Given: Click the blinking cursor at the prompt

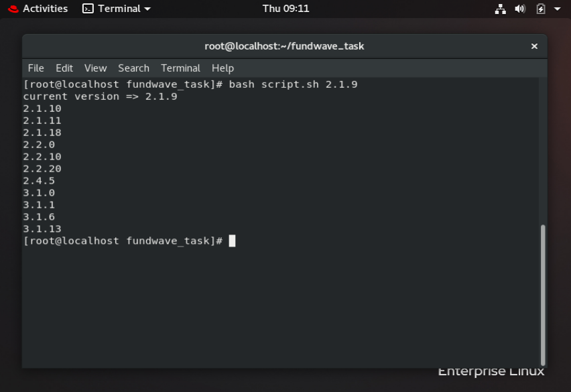Looking at the screenshot, I should (231, 241).
